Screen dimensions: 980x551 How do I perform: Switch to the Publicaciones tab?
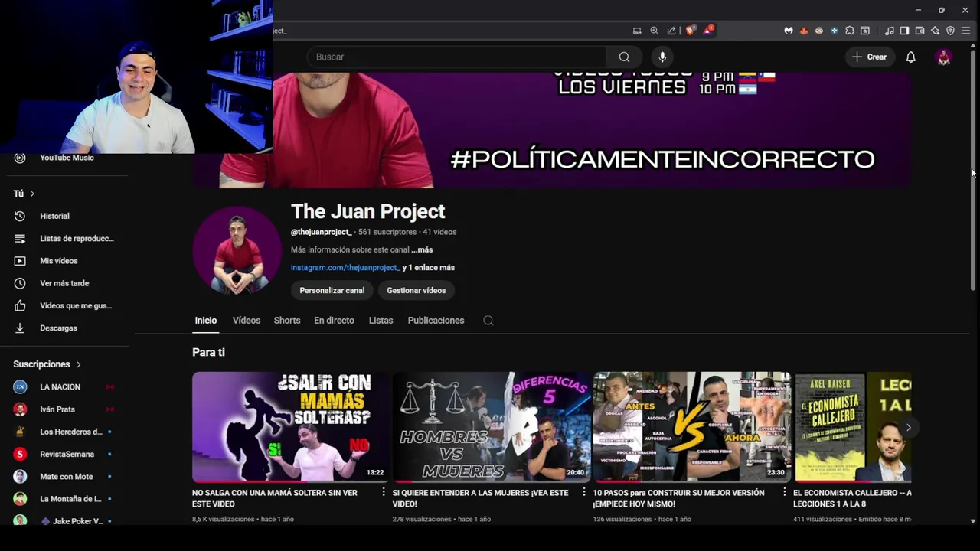(436, 321)
